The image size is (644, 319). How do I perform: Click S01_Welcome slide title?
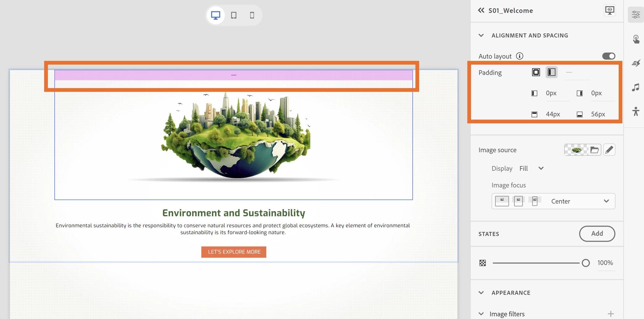pyautogui.click(x=511, y=11)
